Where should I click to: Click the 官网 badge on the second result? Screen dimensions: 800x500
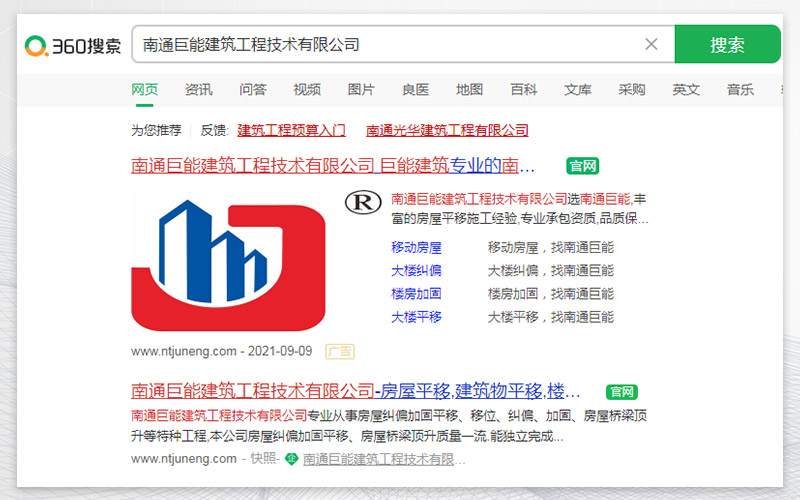[622, 392]
